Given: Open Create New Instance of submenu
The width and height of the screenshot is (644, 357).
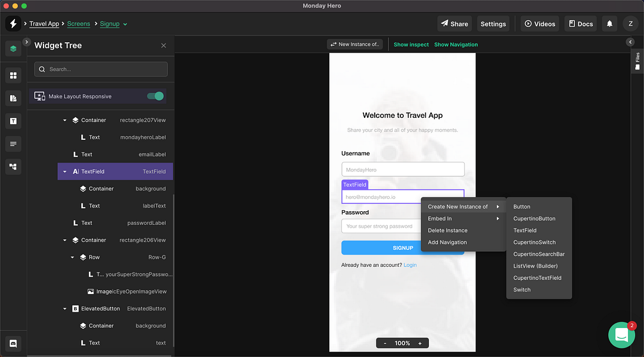Looking at the screenshot, I should click(x=463, y=206).
